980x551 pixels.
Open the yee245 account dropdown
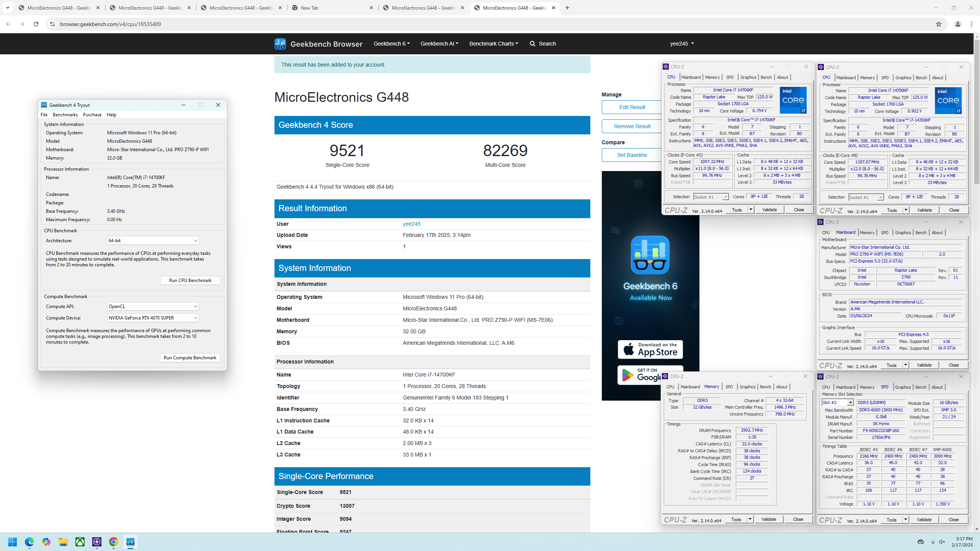[682, 44]
